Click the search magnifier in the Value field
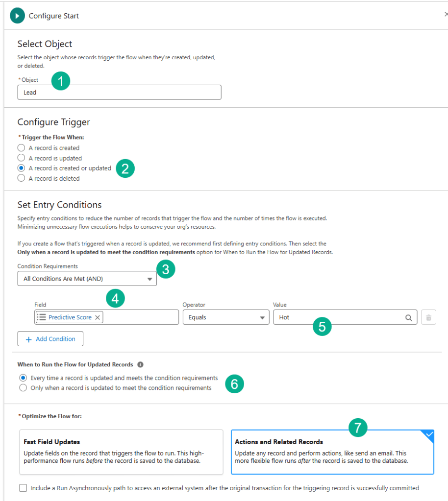448x501 pixels. (408, 317)
